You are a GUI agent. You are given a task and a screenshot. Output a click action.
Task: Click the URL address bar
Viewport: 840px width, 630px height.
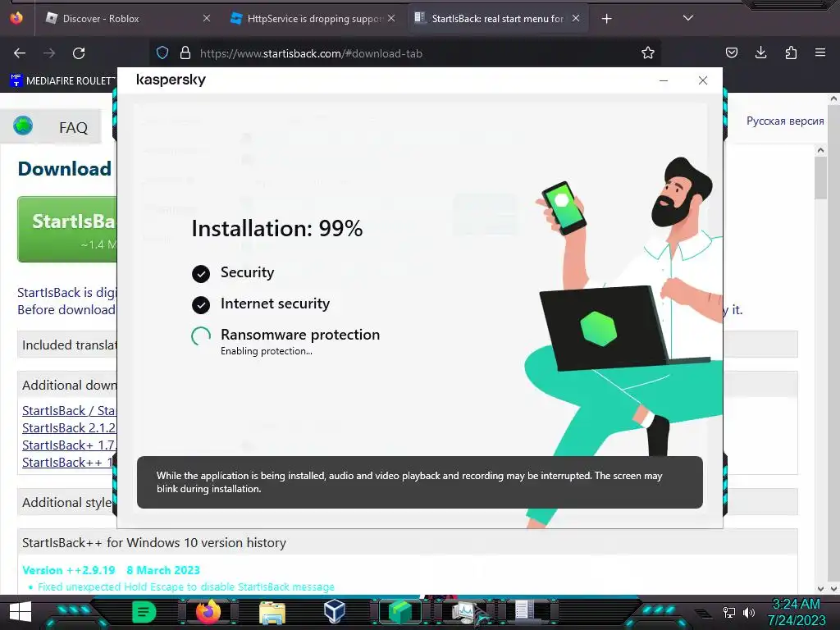[x=407, y=53]
